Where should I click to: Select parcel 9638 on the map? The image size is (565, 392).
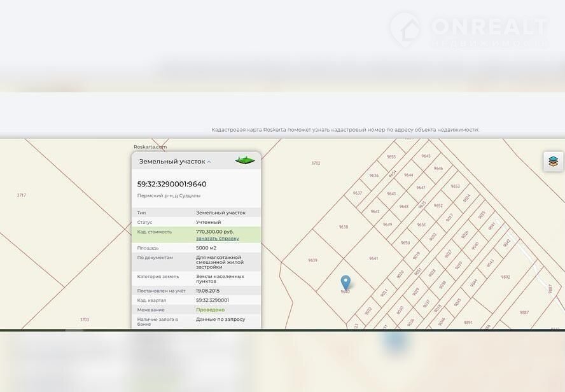pos(344,227)
